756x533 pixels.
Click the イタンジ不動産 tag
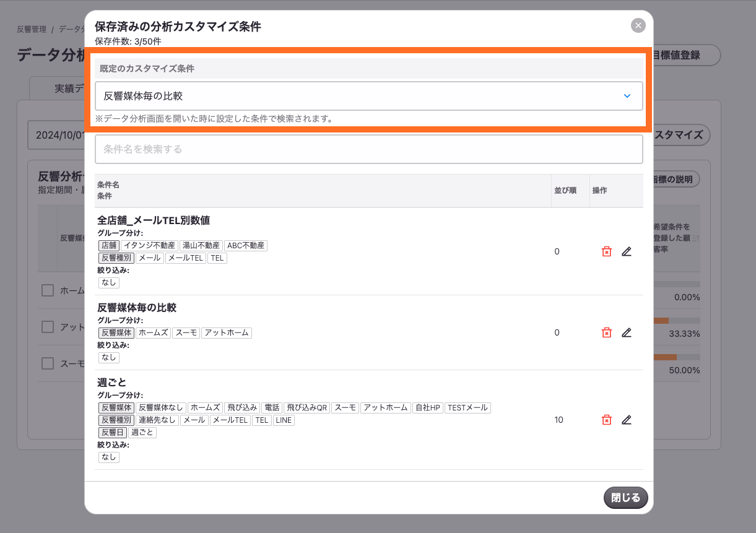click(x=149, y=246)
